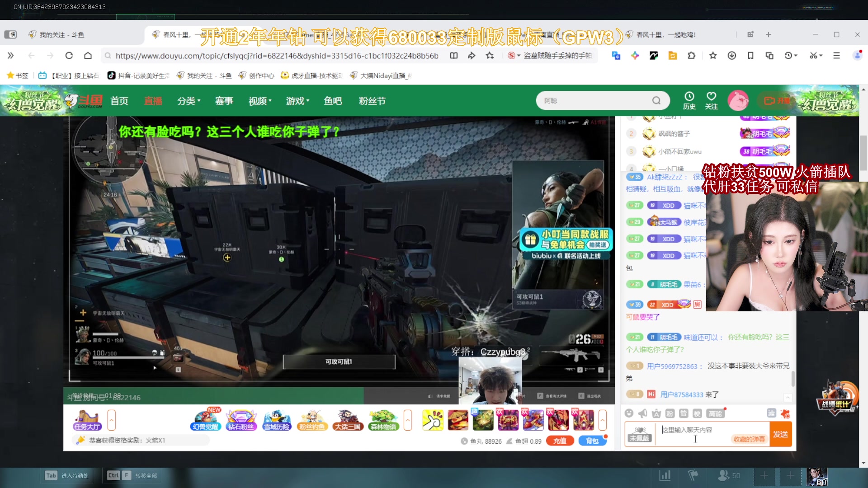Screen dimensions: 868x488
Task: Toggle 高能 danmaku option
Action: click(715, 413)
